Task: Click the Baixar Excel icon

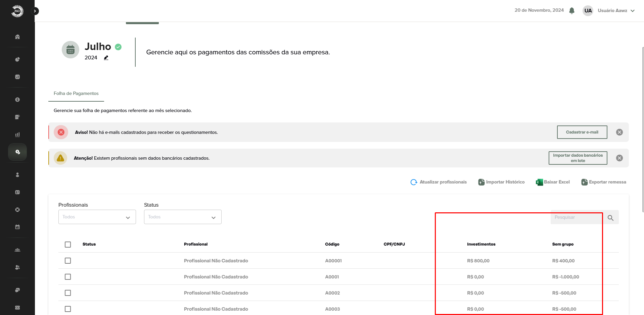Action: click(539, 182)
